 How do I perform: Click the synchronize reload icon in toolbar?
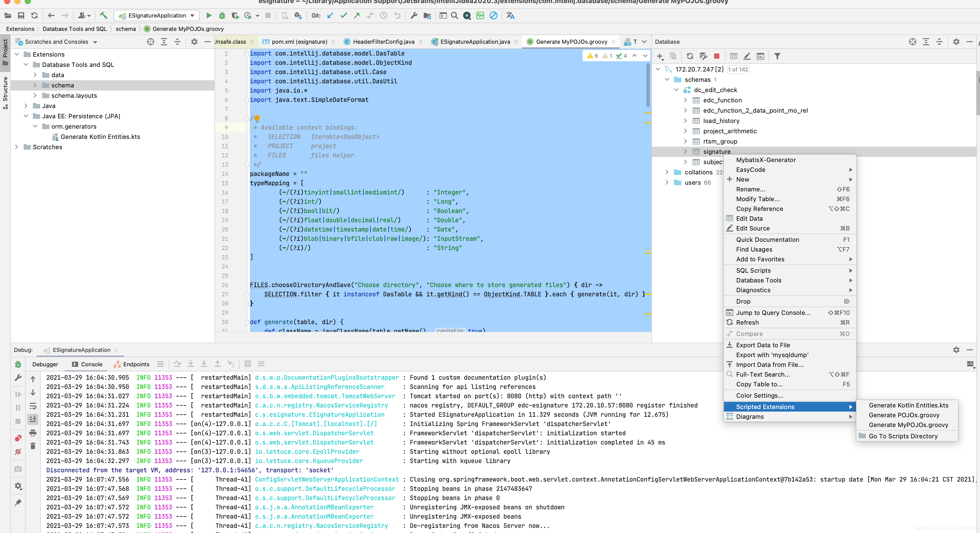point(34,16)
